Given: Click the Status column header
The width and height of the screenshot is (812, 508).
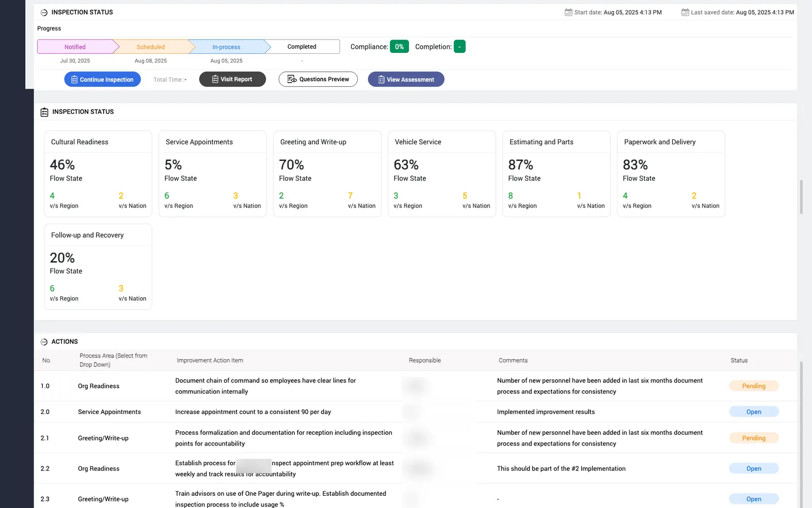Looking at the screenshot, I should (739, 360).
